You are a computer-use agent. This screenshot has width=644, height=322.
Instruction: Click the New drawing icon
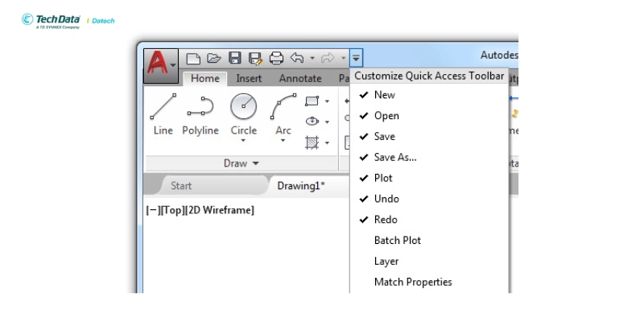(x=193, y=58)
